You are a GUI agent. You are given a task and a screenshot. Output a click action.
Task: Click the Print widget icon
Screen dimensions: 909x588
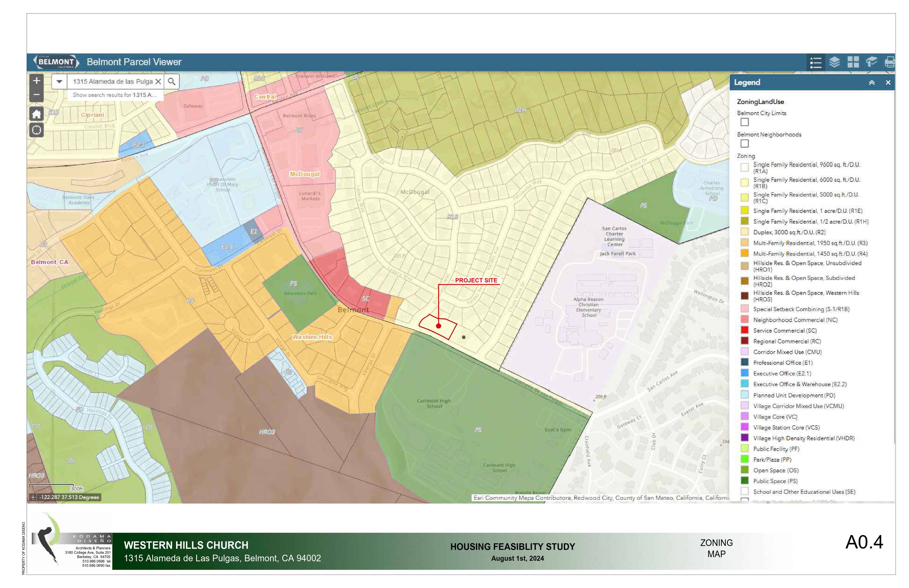point(890,62)
